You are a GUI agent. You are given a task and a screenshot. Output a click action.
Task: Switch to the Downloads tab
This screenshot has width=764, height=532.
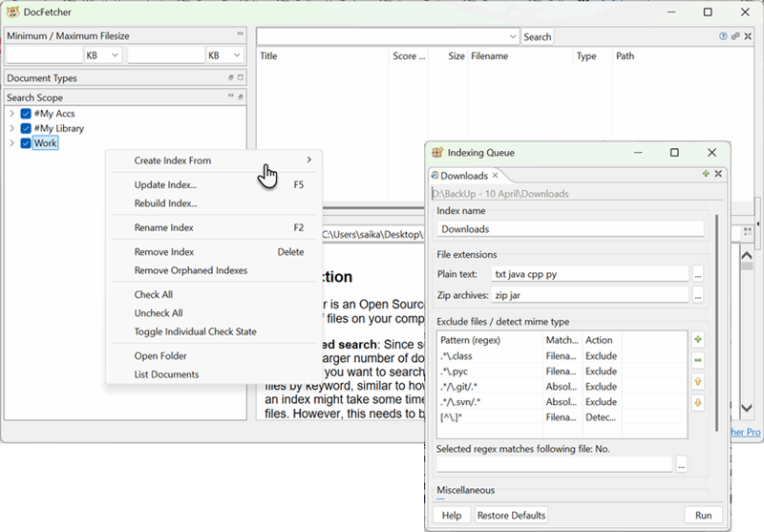[464, 176]
